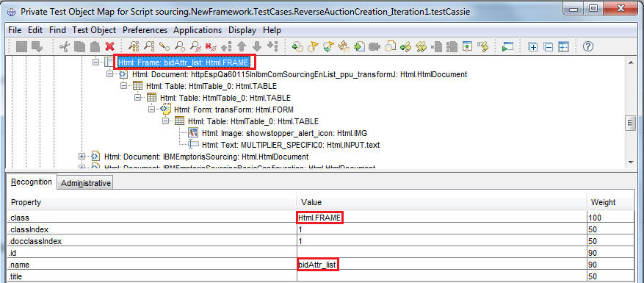Select the Recognition tab
This screenshot has width=644, height=283.
pos(32,182)
